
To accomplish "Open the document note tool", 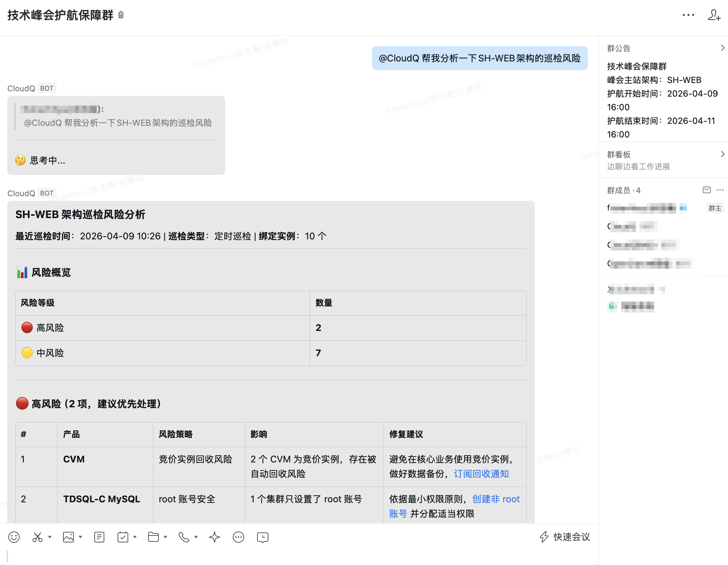I will pos(99,537).
